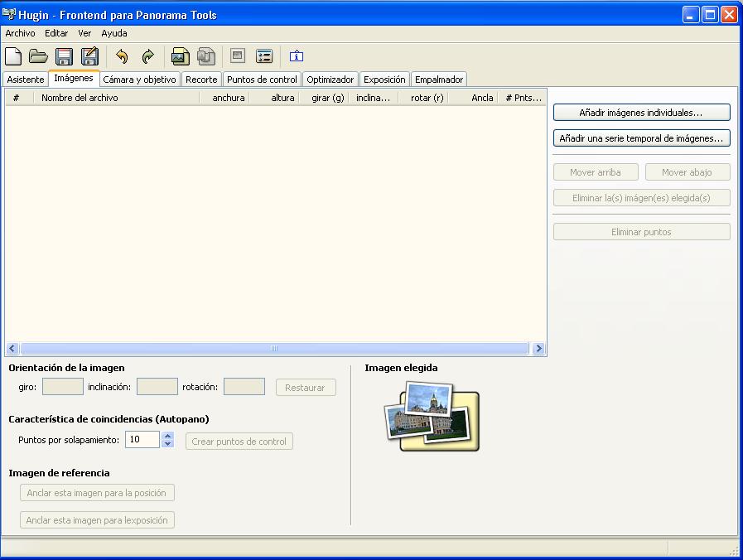Viewport: 743px width, 560px height.
Task: Select the Exposición tab
Action: point(384,80)
